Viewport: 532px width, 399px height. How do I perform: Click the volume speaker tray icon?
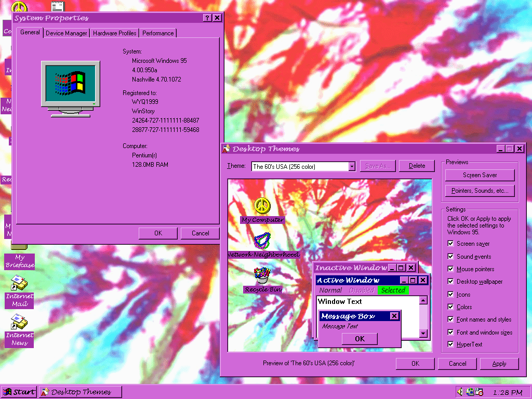point(460,392)
